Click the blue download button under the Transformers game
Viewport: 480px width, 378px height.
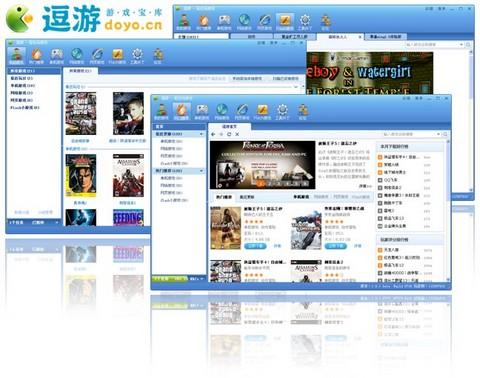[336, 246]
